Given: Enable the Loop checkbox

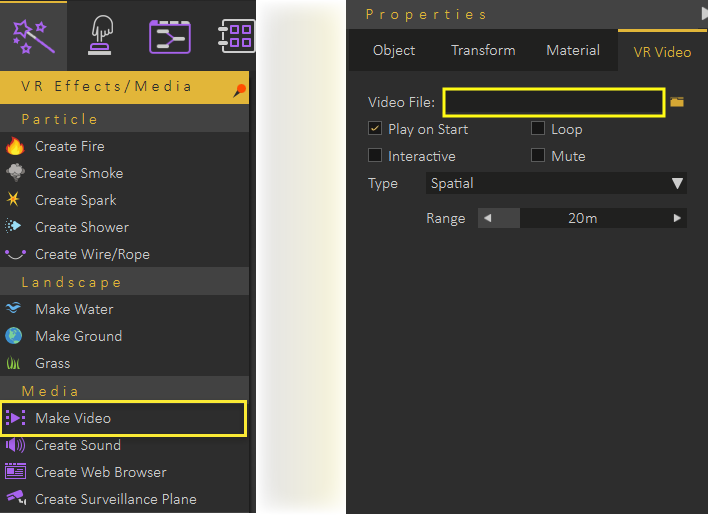Looking at the screenshot, I should (538, 129).
